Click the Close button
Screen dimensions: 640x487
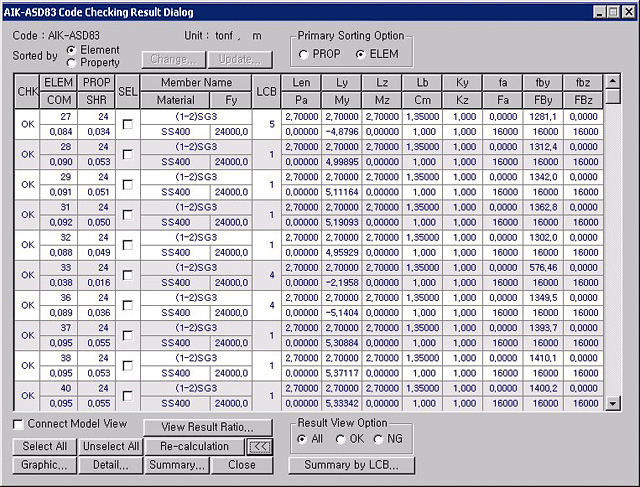(242, 465)
